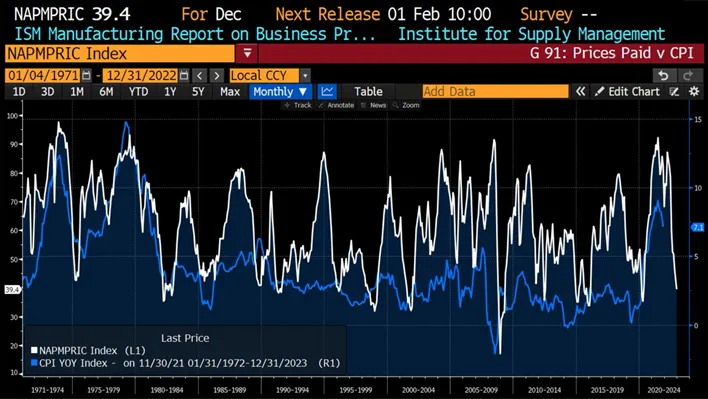Open the Monthly periodicity dropdown
This screenshot has height=399, width=708.
click(280, 92)
